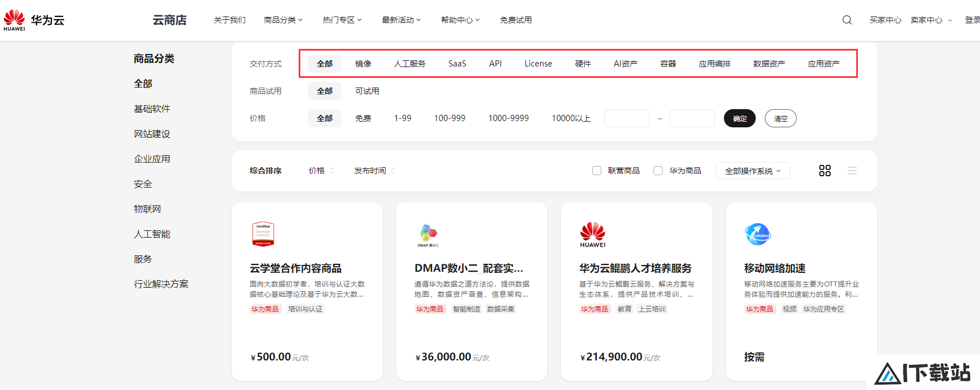
Task: Select License delivery method
Action: tap(538, 64)
